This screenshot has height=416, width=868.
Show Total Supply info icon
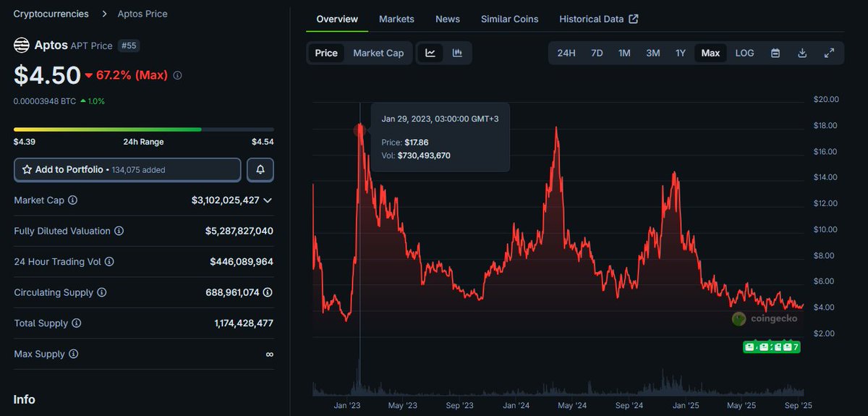pyautogui.click(x=77, y=323)
